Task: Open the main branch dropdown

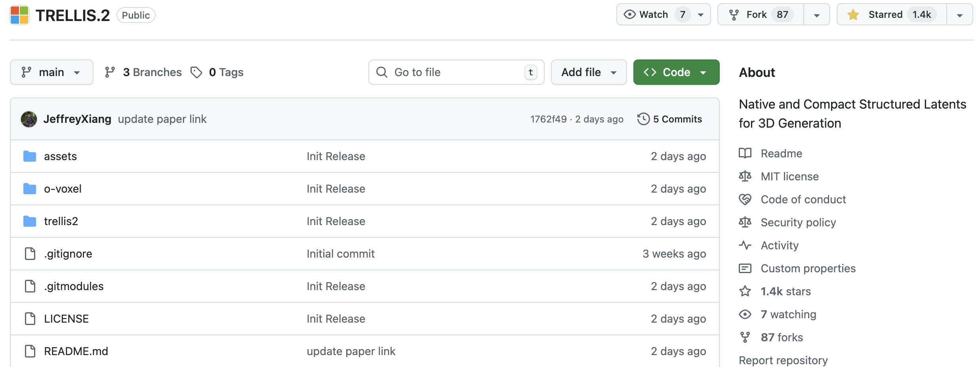Action: (x=51, y=72)
